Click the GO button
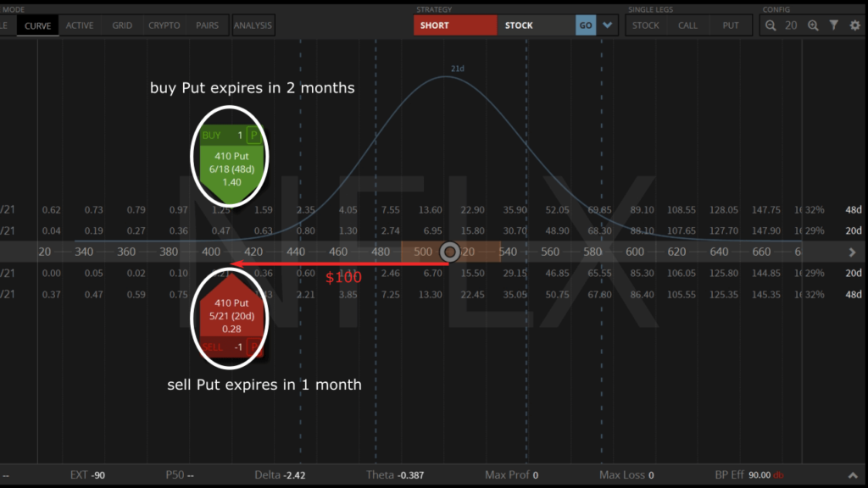This screenshot has height=488, width=868. coord(586,25)
